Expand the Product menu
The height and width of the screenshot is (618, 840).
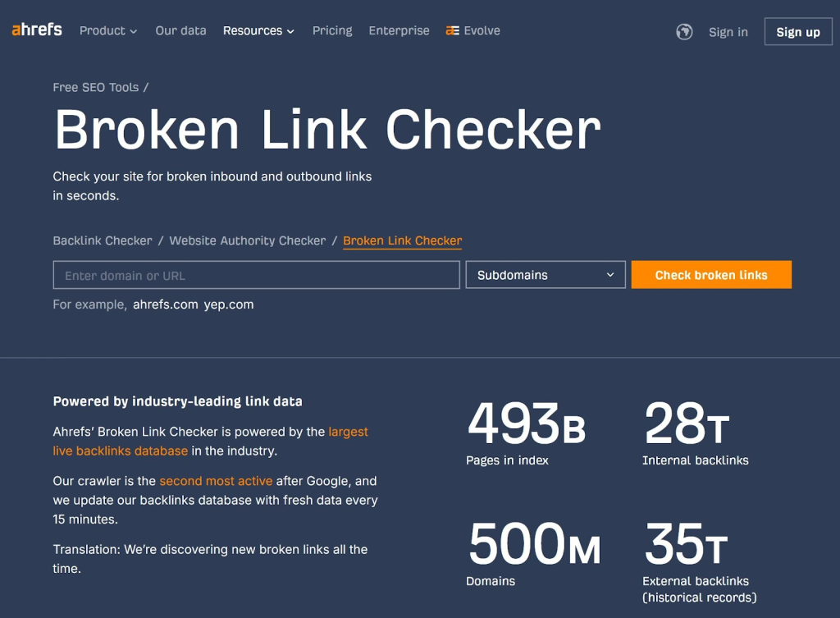[108, 30]
